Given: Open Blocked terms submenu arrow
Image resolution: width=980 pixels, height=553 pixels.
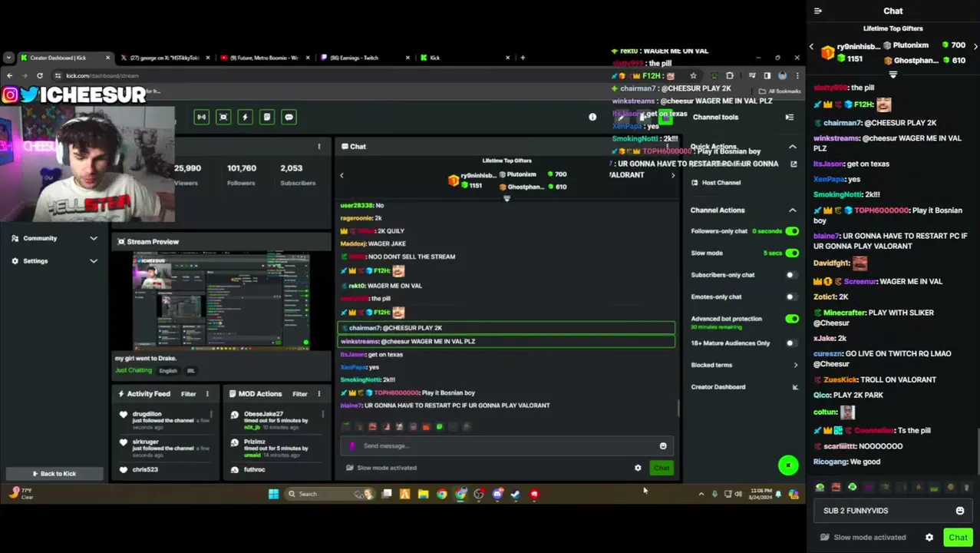Looking at the screenshot, I should (795, 365).
